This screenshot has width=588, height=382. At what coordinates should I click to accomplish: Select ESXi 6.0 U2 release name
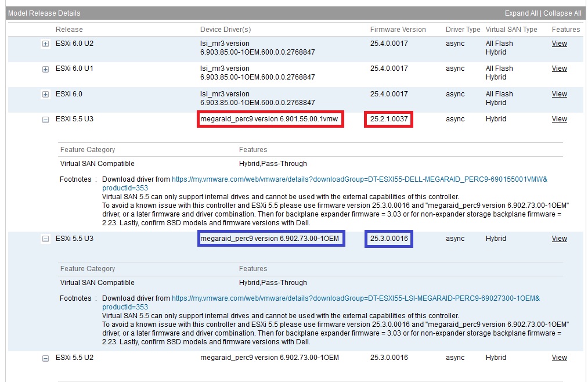point(74,44)
